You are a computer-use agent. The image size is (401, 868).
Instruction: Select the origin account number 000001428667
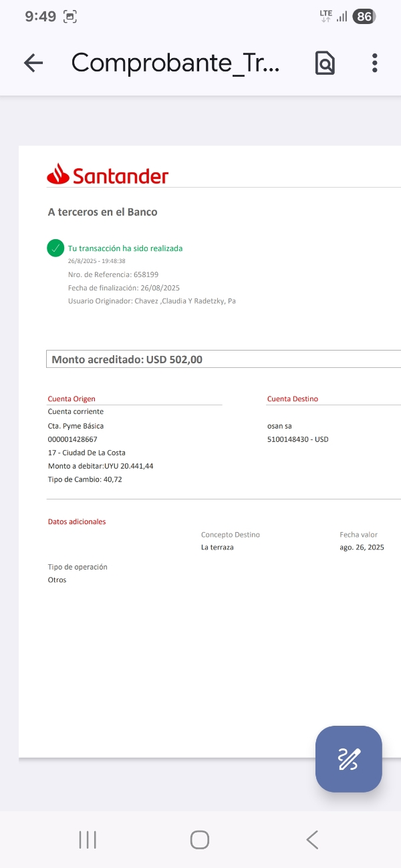tap(73, 439)
